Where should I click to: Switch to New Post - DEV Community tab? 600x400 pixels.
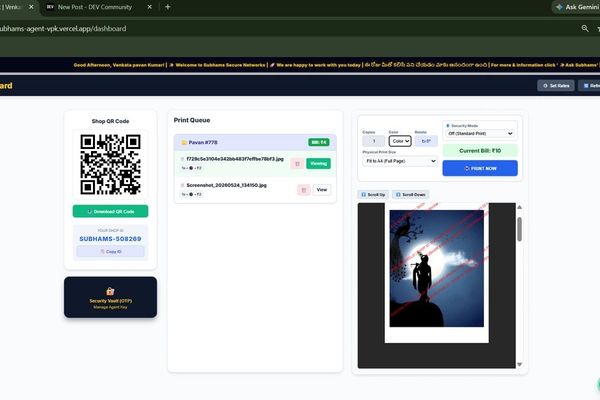point(95,7)
